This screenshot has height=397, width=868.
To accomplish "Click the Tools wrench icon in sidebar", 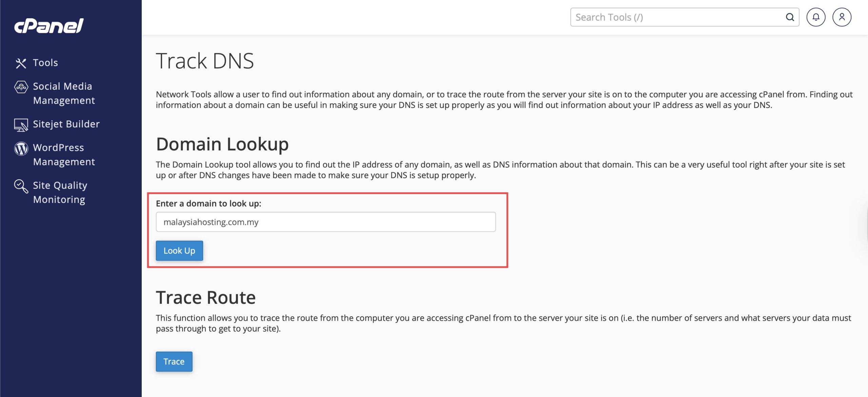I will [x=21, y=63].
